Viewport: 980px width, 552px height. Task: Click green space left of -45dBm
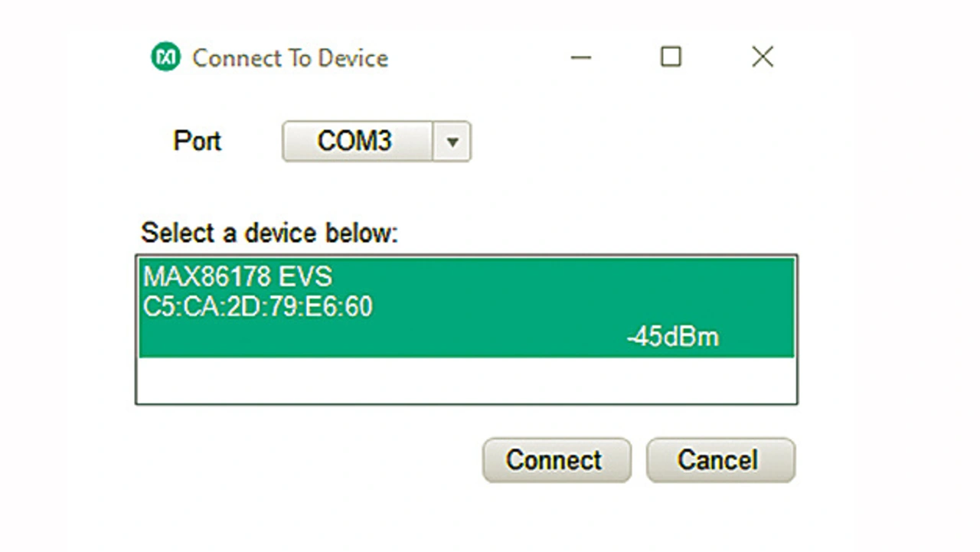[383, 337]
